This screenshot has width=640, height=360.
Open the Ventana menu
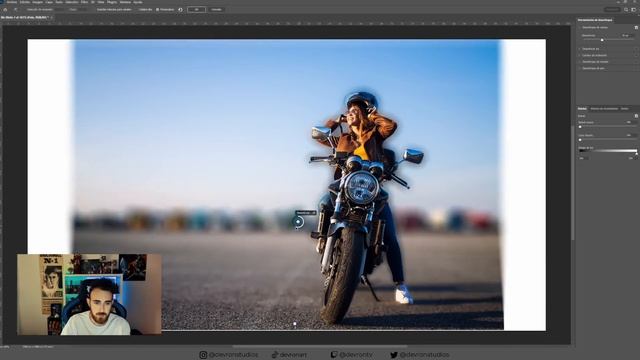(125, 2)
